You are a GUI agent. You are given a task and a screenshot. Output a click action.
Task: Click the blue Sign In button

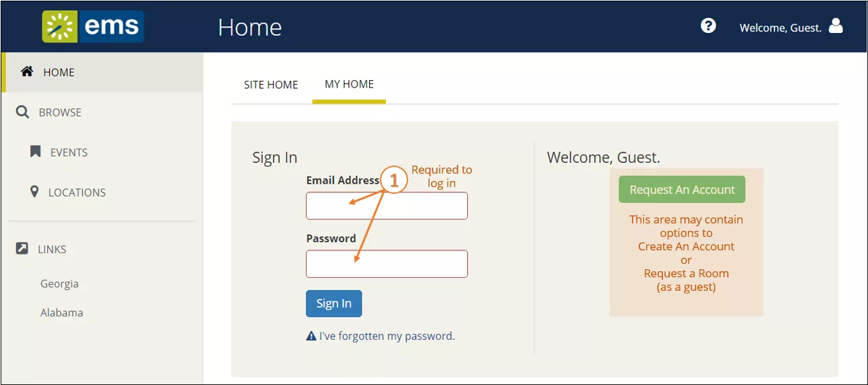point(334,304)
